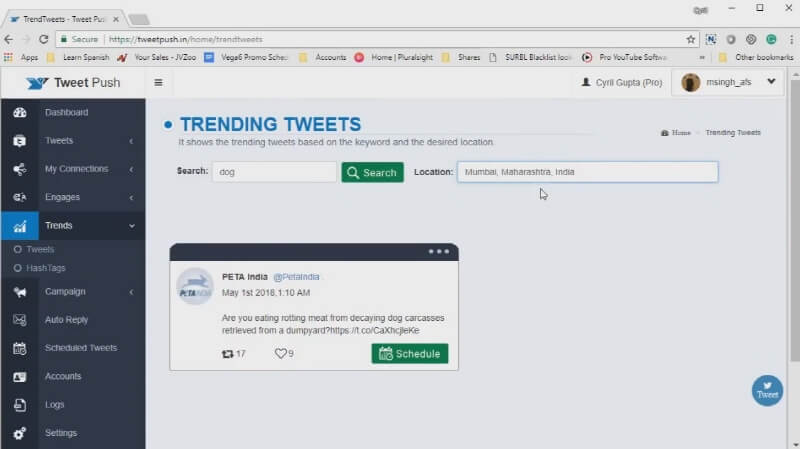Screen dimensions: 800x449
Task: Expand the My Connections chevron
Action: tap(132, 169)
